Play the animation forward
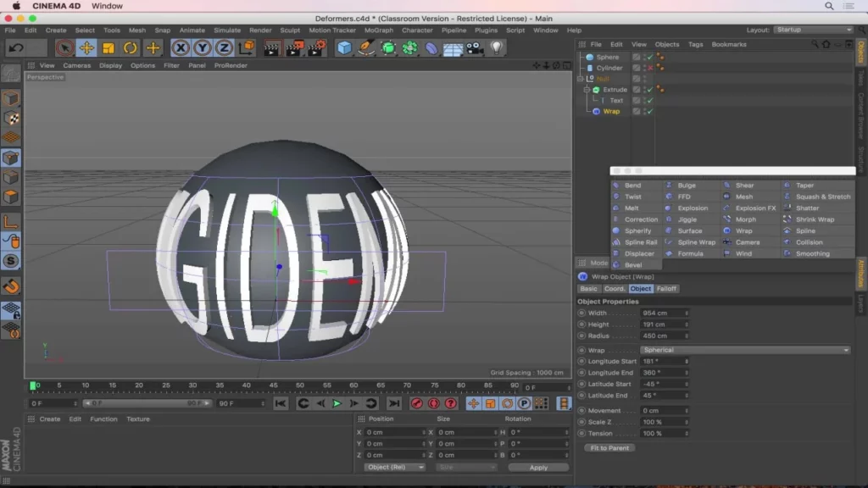Viewport: 868px width, 488px height. pyautogui.click(x=337, y=404)
